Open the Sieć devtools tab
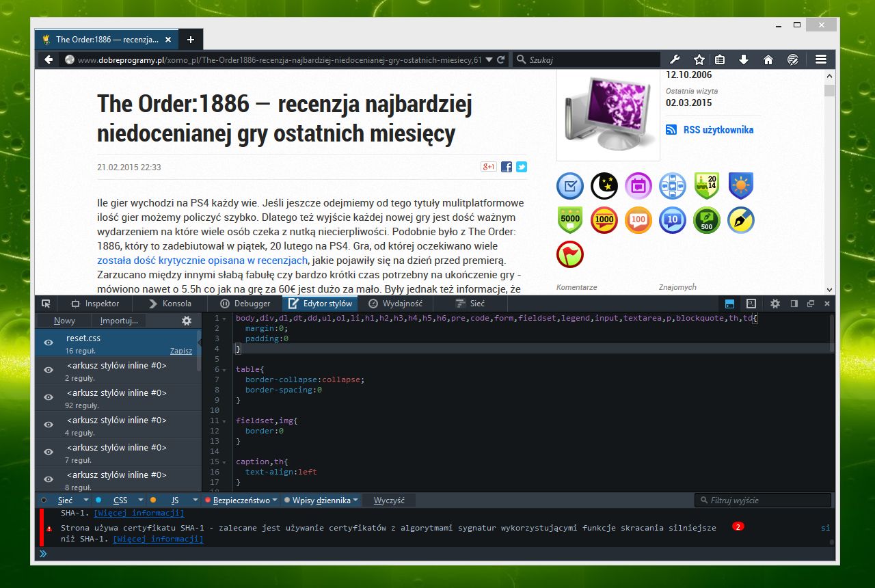The height and width of the screenshot is (588, 875). point(470,304)
